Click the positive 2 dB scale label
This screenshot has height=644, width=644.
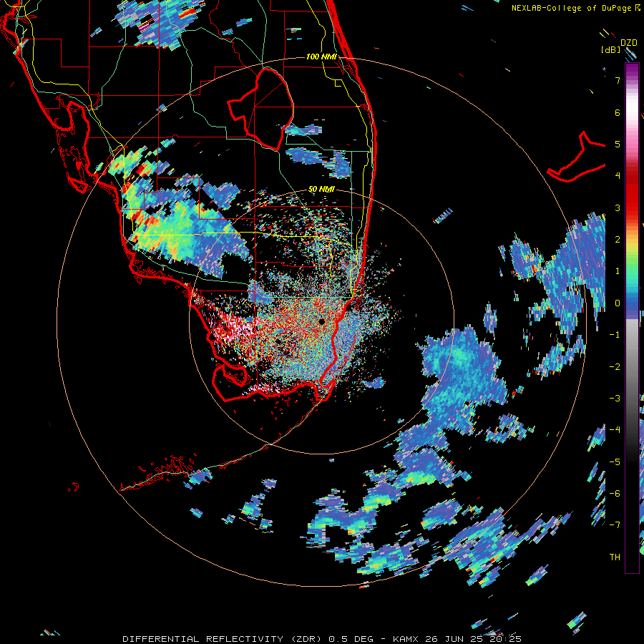(x=618, y=240)
